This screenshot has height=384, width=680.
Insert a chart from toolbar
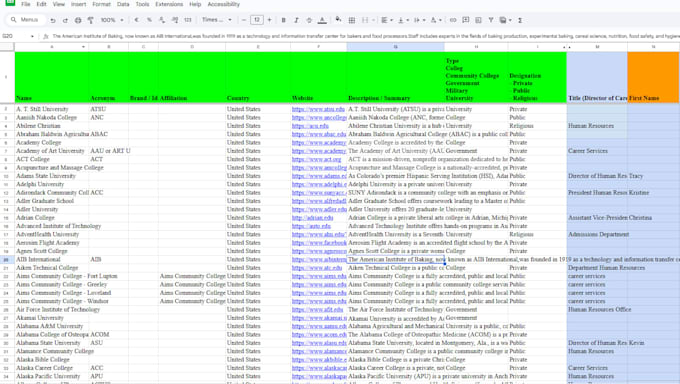478,20
